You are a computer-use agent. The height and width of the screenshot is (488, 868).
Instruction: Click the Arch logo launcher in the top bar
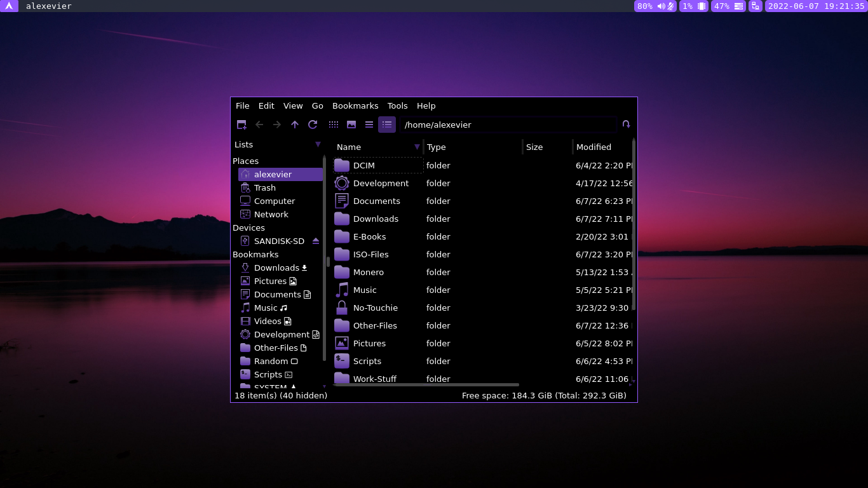pos(9,6)
